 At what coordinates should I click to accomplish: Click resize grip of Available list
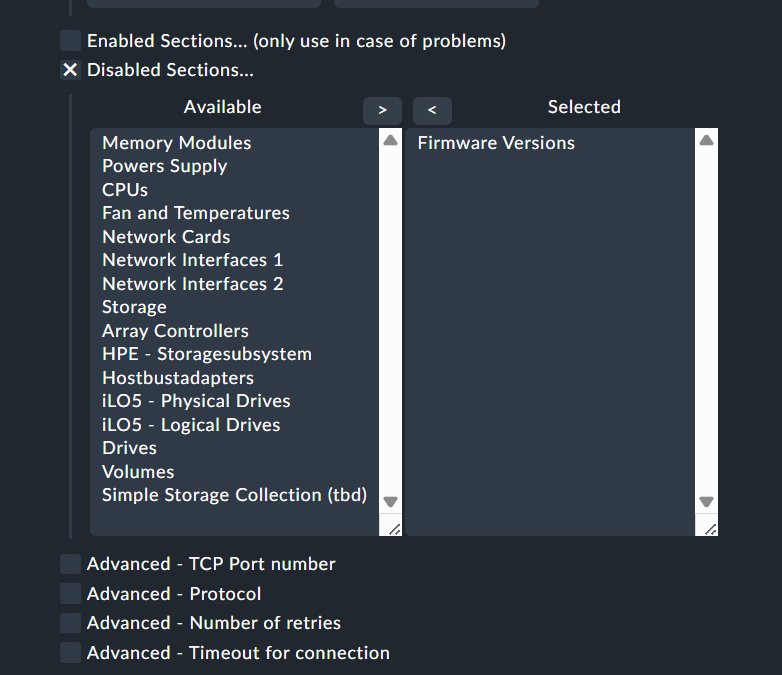tap(392, 527)
